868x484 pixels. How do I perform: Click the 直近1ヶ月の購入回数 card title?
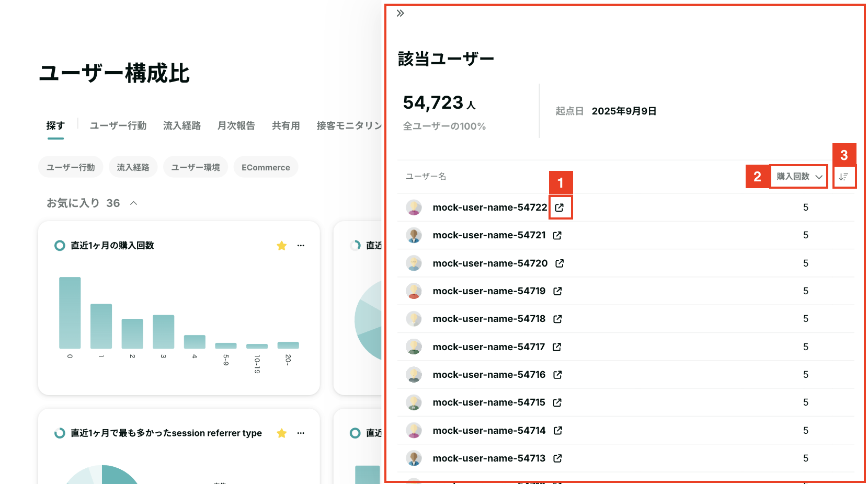click(x=112, y=246)
